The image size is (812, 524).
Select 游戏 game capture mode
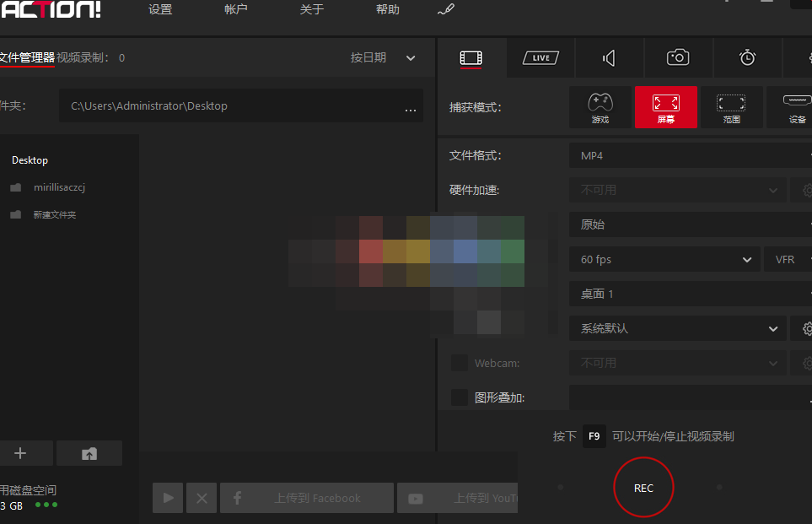pos(600,107)
